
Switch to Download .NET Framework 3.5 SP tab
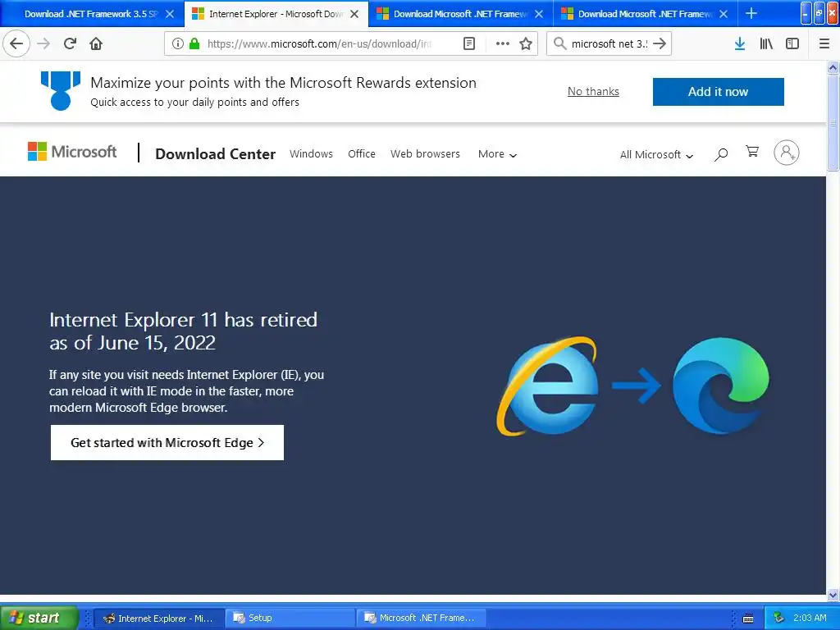tap(92, 14)
